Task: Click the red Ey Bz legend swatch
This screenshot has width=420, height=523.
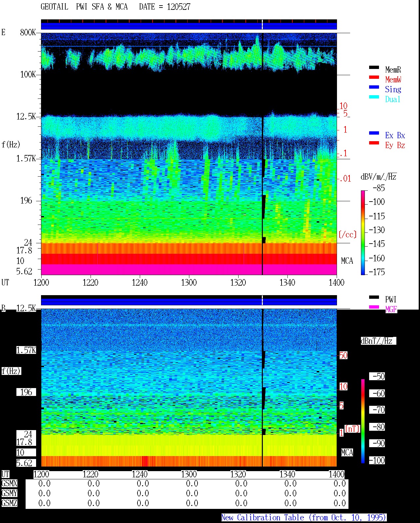Action: tap(374, 143)
